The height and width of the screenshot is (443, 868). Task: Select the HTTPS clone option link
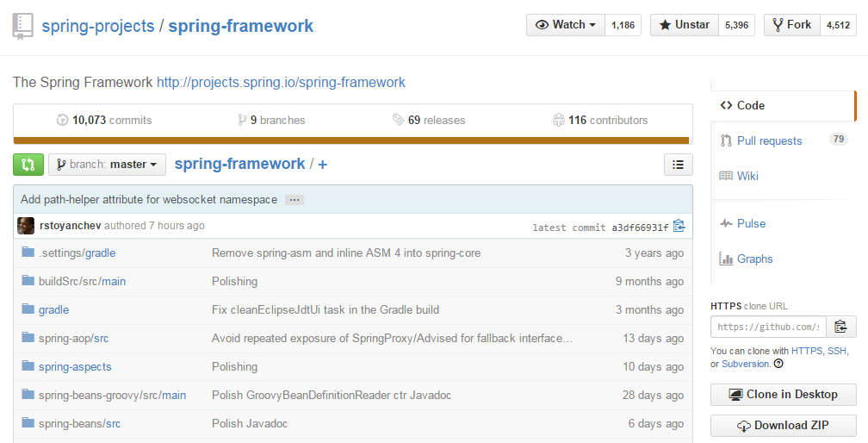click(x=807, y=351)
